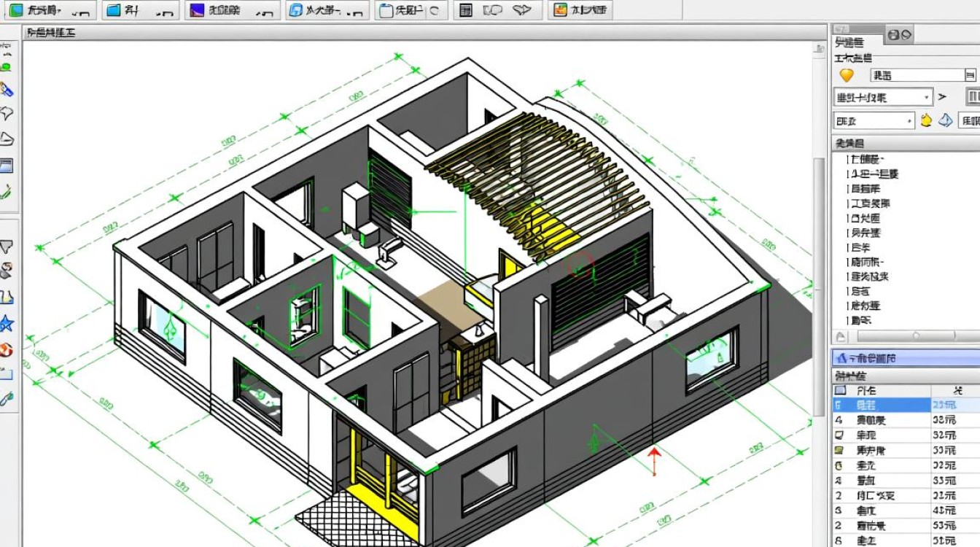The height and width of the screenshot is (547, 980).
Task: Click the text field next to the gem icon
Action: pos(917,75)
